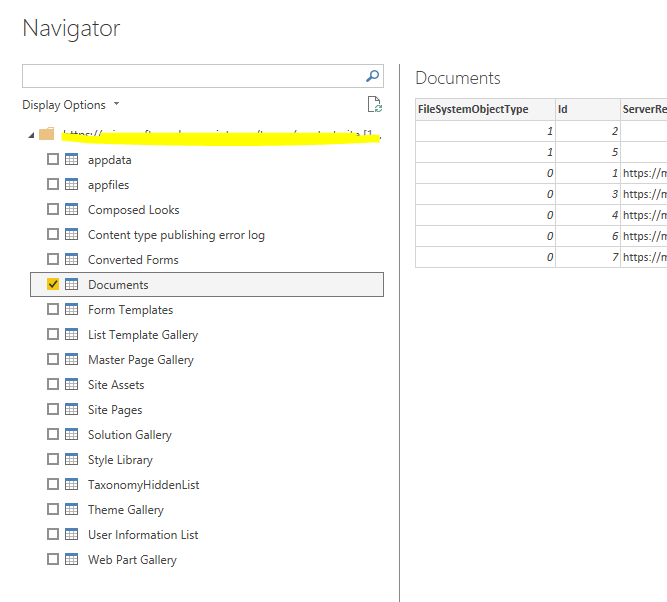Check the Master Page Gallery checkbox
Viewport: 667px width, 602px height.
coord(53,359)
